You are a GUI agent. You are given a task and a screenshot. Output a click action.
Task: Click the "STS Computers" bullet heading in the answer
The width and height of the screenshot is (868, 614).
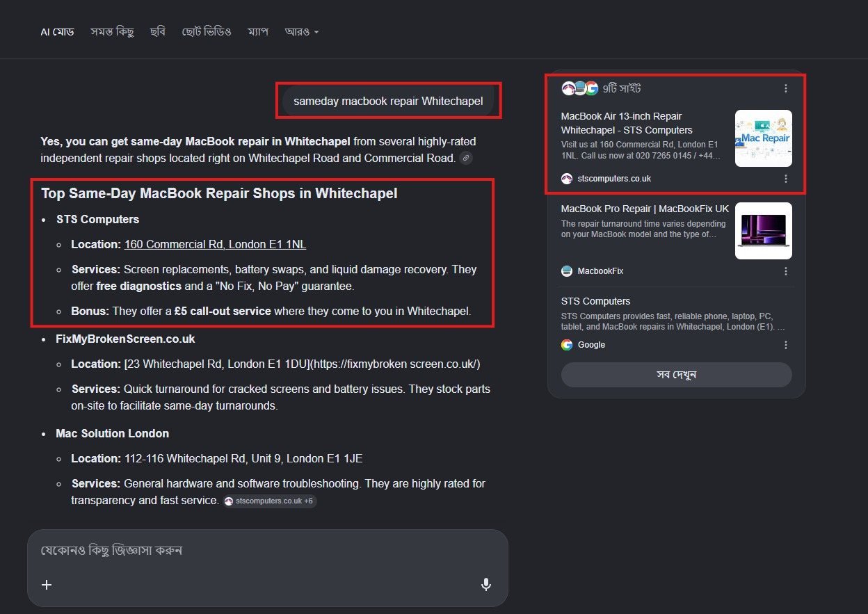[x=98, y=220]
